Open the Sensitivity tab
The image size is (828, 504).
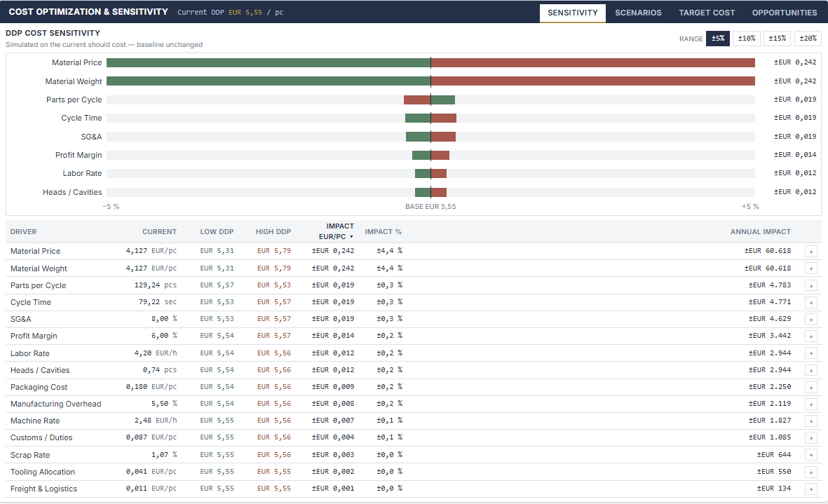[572, 13]
